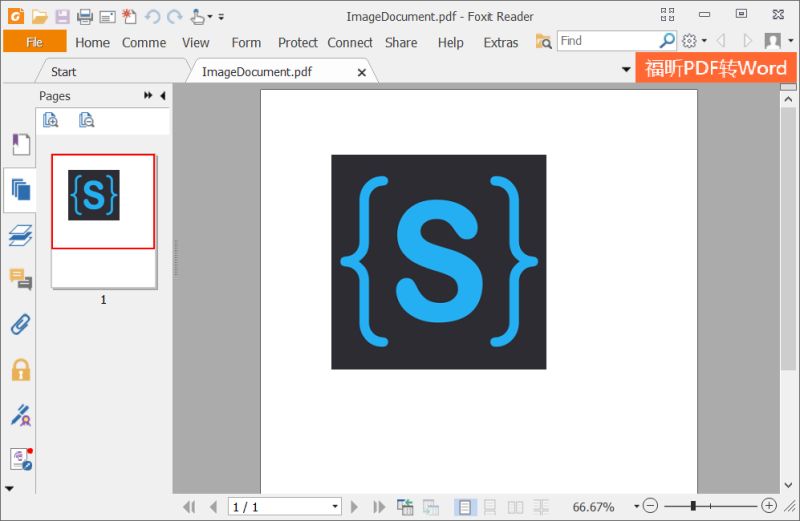This screenshot has width=800, height=521.
Task: Zoom out with the minus button
Action: coord(650,506)
